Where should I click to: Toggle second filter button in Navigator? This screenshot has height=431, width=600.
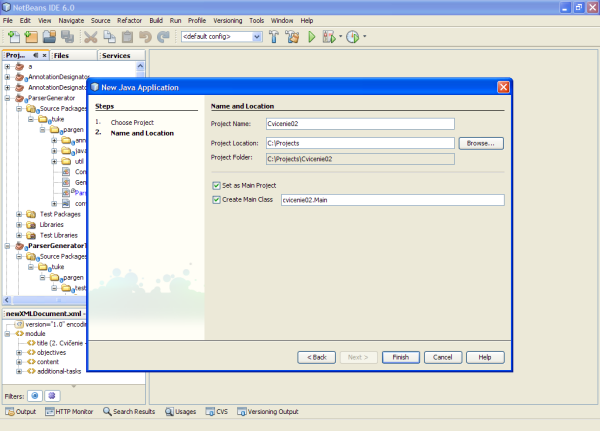52,396
